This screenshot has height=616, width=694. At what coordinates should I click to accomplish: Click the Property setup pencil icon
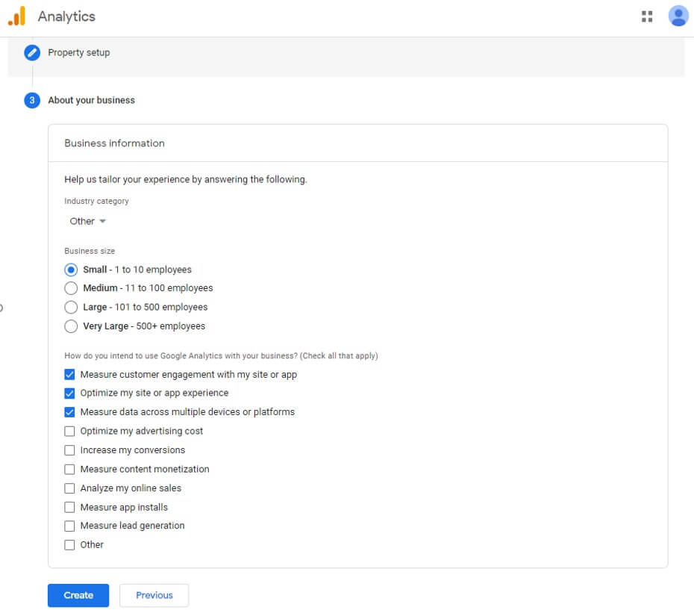tap(32, 53)
